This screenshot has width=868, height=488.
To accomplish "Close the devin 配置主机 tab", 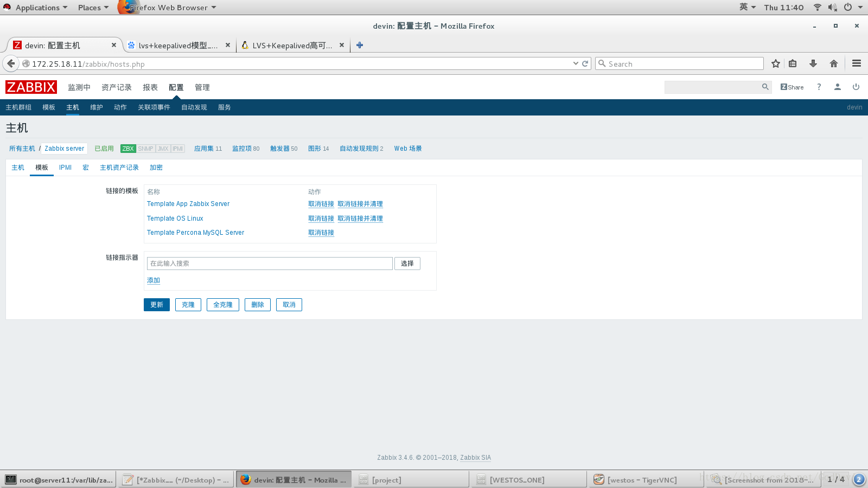I will [114, 45].
